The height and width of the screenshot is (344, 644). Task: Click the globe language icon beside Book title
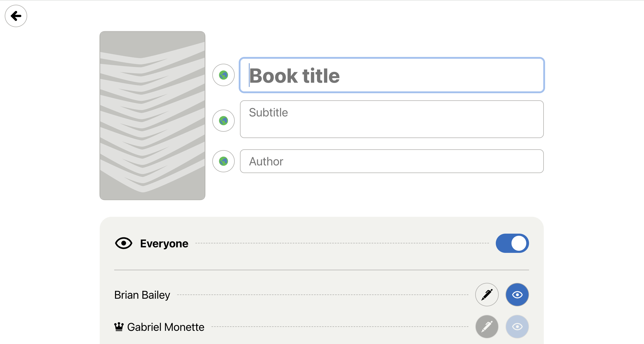223,75
